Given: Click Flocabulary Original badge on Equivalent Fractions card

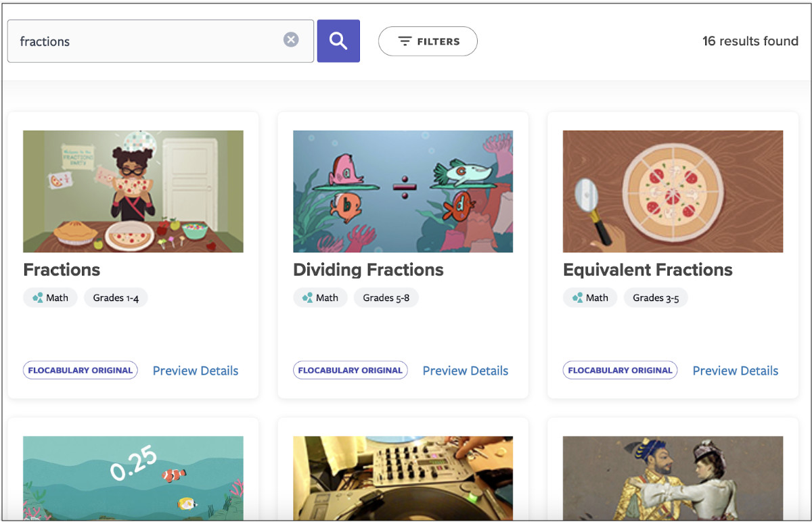Looking at the screenshot, I should pyautogui.click(x=620, y=370).
